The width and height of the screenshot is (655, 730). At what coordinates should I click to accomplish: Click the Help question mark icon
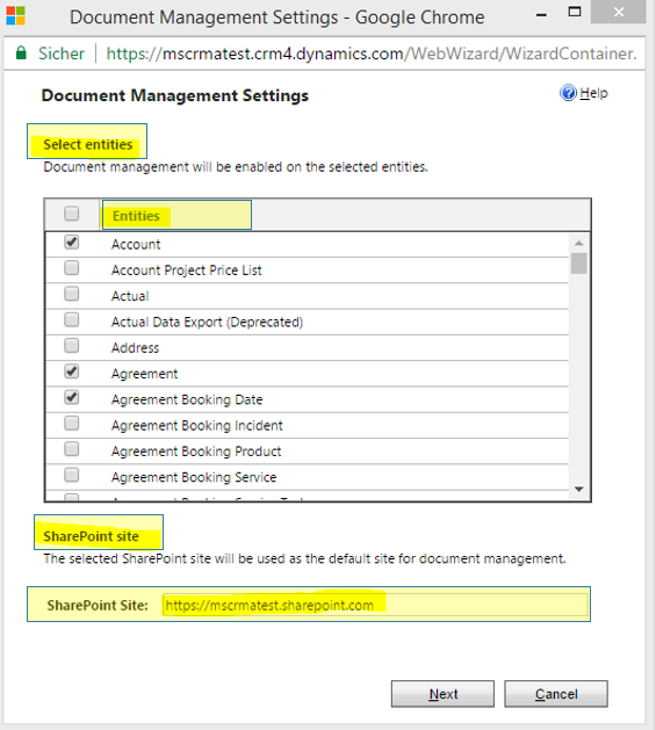click(x=568, y=93)
